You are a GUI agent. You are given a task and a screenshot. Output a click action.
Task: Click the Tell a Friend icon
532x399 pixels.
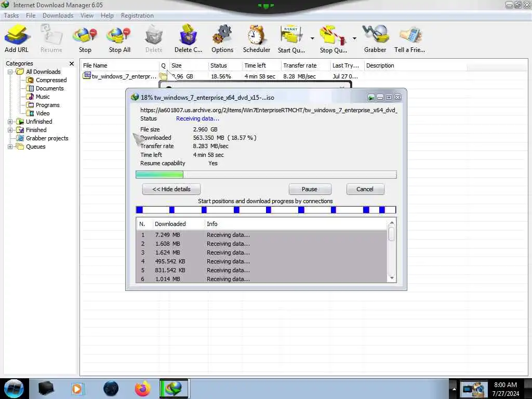click(x=409, y=38)
